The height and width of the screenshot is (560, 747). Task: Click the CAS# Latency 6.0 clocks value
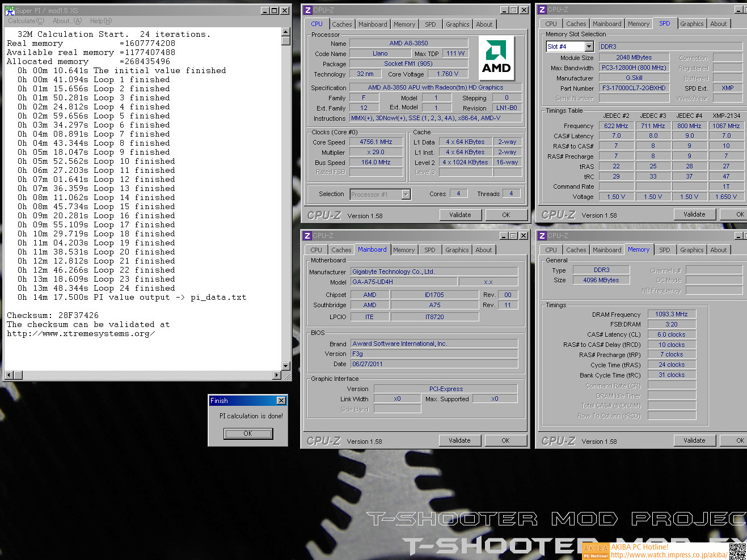(672, 334)
